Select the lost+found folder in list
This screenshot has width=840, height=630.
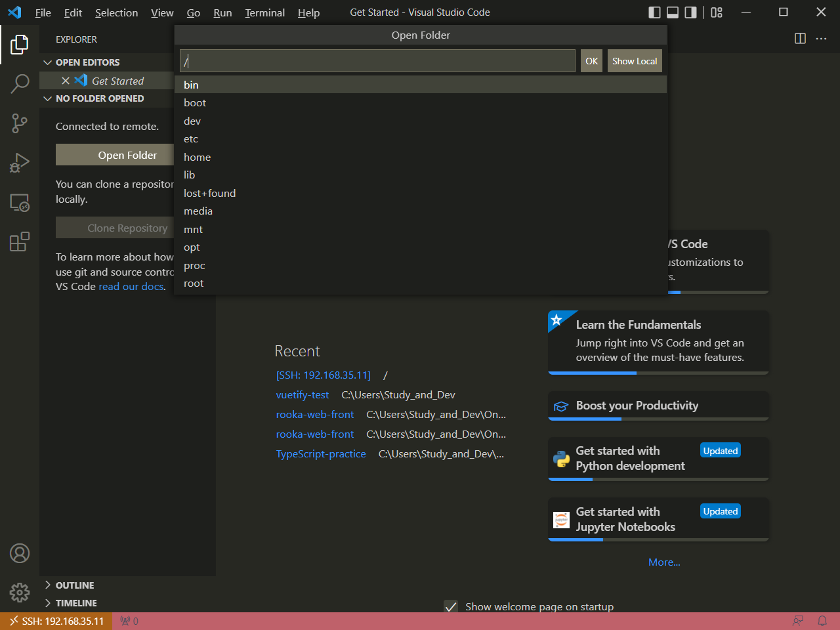421,193
